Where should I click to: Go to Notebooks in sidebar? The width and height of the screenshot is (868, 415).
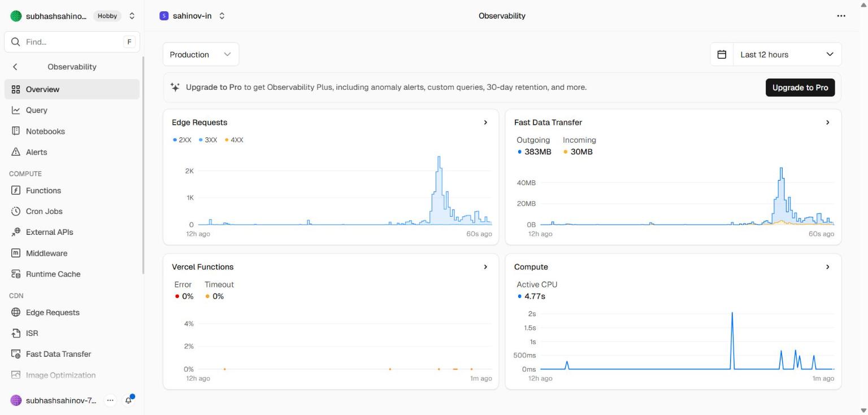coord(72,131)
